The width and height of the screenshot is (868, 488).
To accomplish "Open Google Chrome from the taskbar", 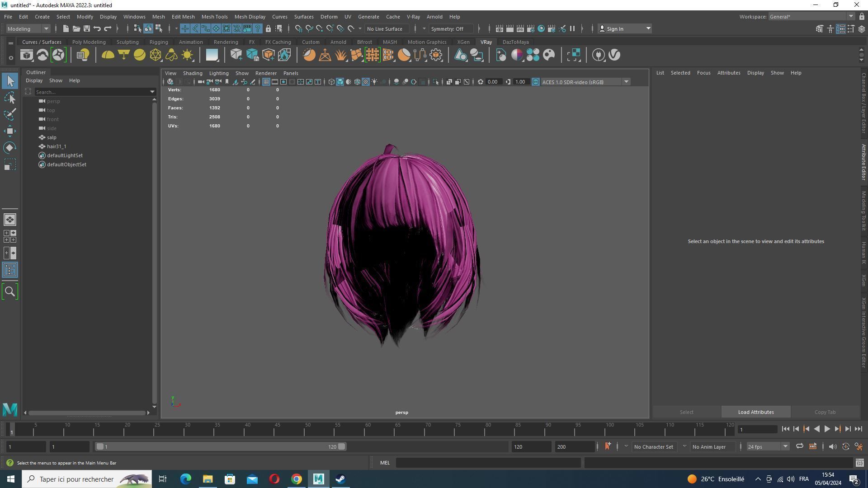I will [297, 479].
